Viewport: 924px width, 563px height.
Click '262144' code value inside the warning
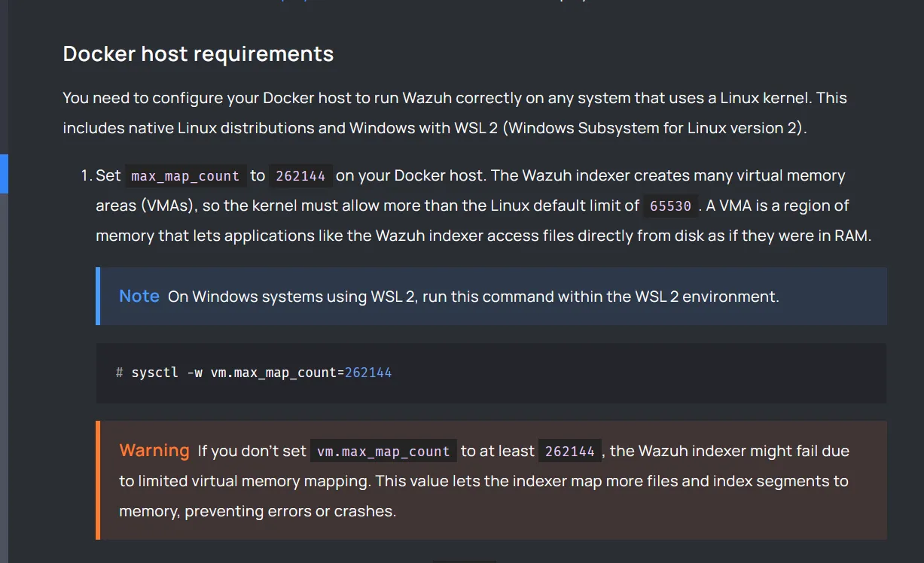pyautogui.click(x=570, y=452)
